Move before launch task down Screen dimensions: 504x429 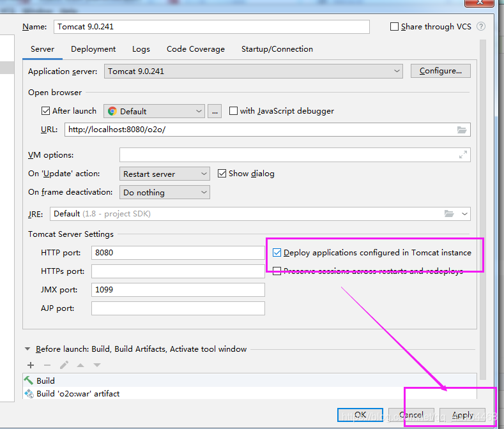click(97, 365)
